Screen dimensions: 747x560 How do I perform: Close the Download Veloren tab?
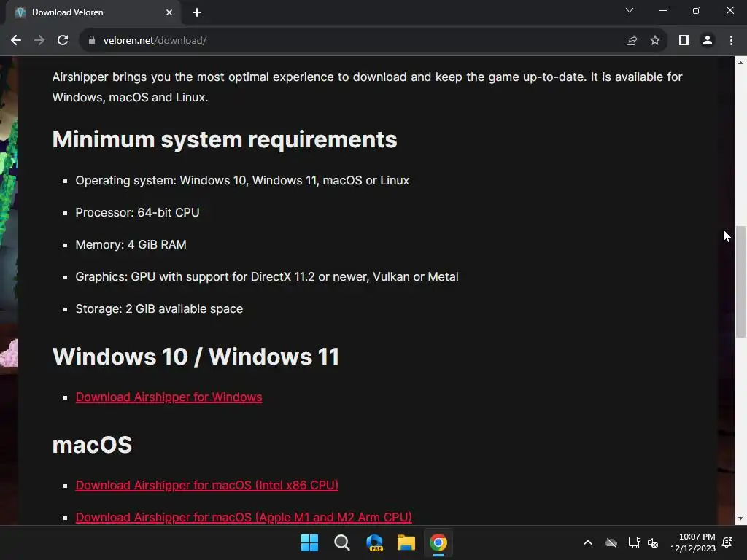169,12
